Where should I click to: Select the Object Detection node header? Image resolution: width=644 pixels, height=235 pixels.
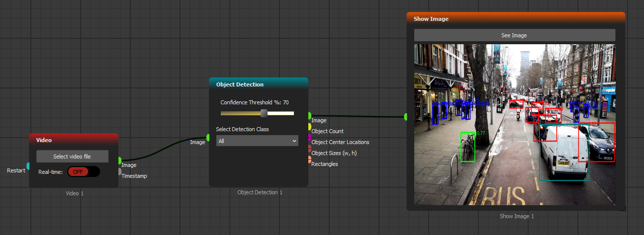pos(258,84)
